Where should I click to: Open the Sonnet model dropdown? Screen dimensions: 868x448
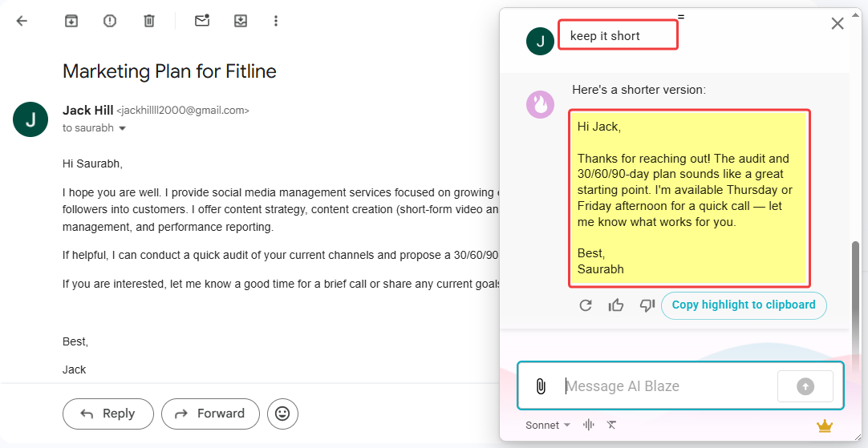pyautogui.click(x=548, y=425)
